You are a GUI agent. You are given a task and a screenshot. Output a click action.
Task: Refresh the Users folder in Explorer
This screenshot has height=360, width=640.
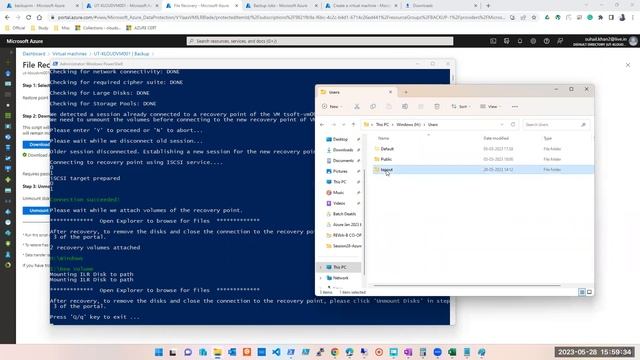513,124
